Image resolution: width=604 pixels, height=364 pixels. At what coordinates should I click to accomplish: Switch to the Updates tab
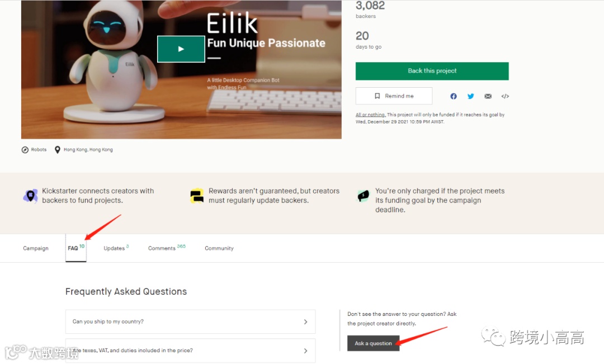[116, 248]
